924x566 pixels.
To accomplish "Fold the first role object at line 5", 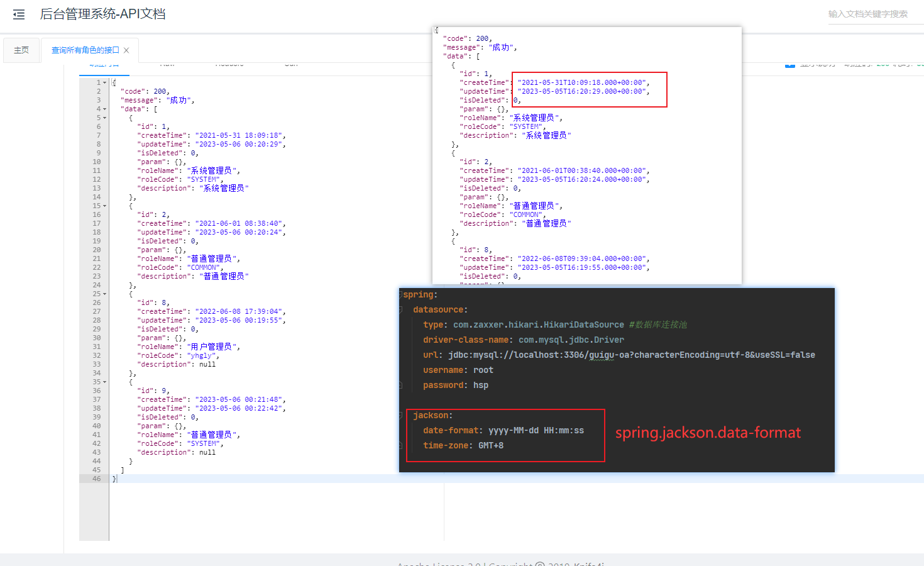I will pos(105,118).
